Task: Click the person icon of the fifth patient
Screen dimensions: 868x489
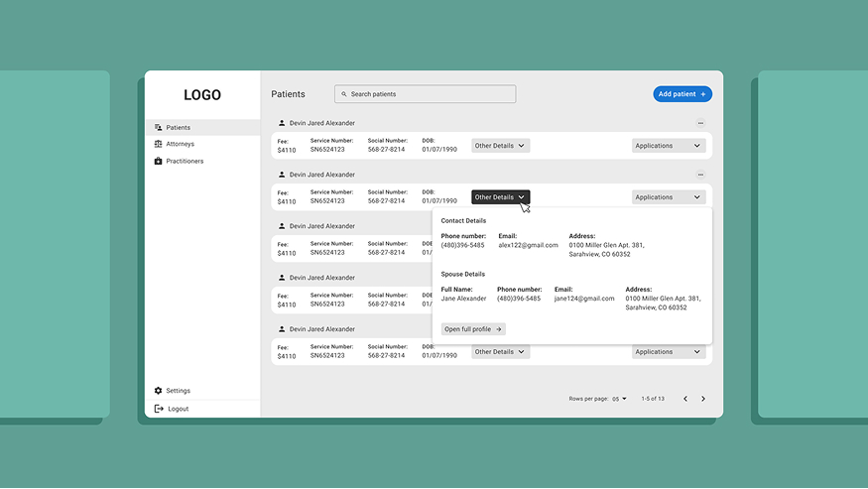Action: (282, 329)
